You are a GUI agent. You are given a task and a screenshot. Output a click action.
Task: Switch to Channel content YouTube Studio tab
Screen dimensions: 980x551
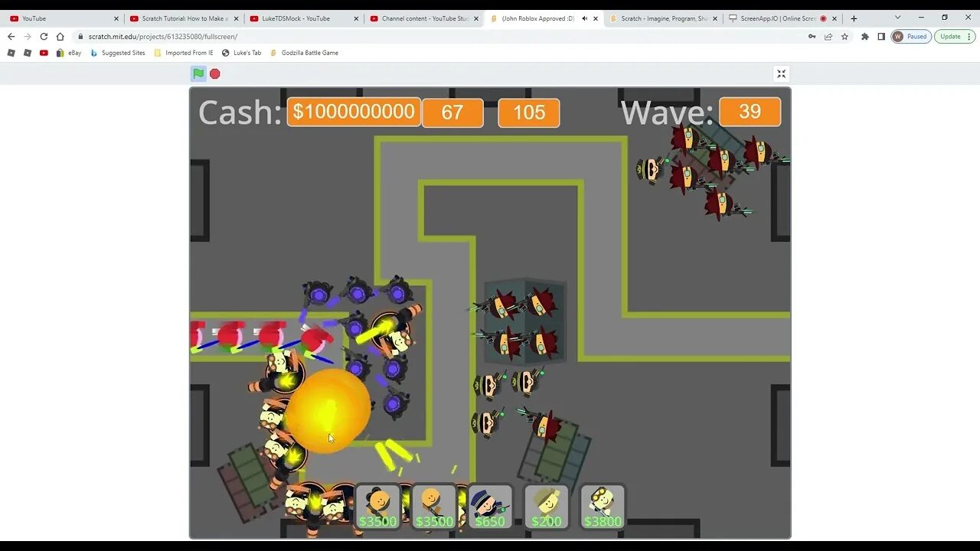coord(423,18)
